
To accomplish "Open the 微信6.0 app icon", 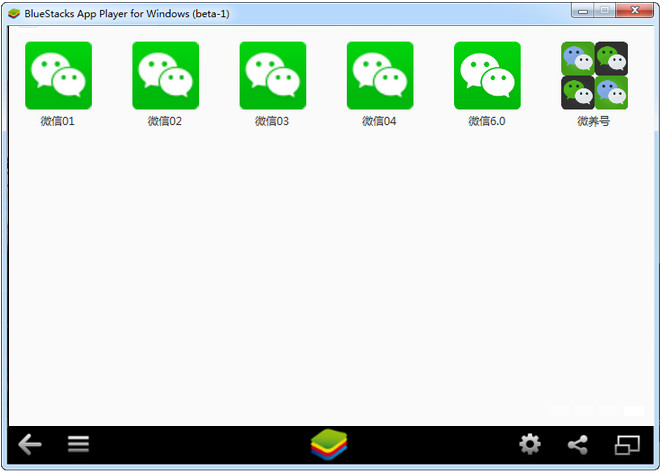I will coord(487,75).
